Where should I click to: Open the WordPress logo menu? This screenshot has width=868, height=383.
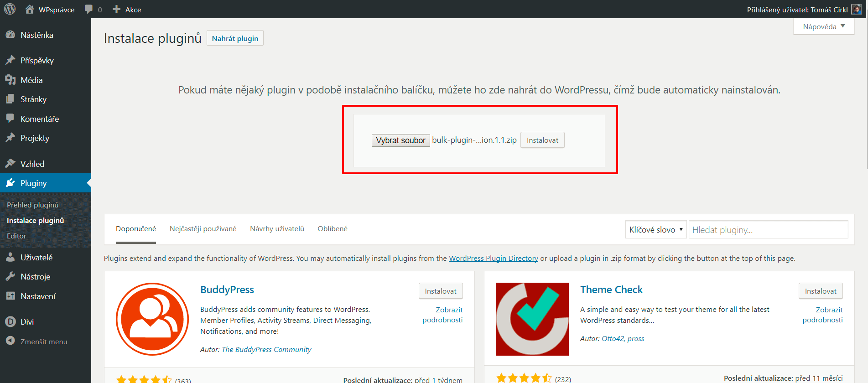point(10,9)
